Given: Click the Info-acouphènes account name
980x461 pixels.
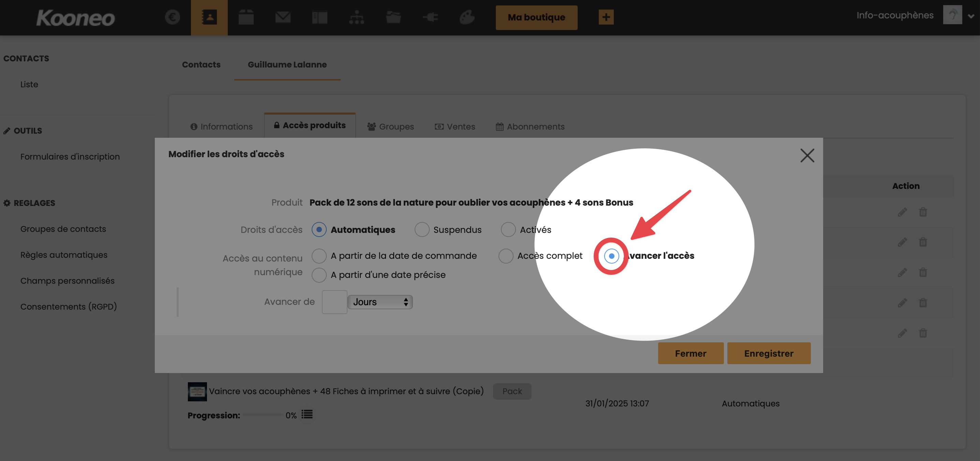Looking at the screenshot, I should coord(895,15).
